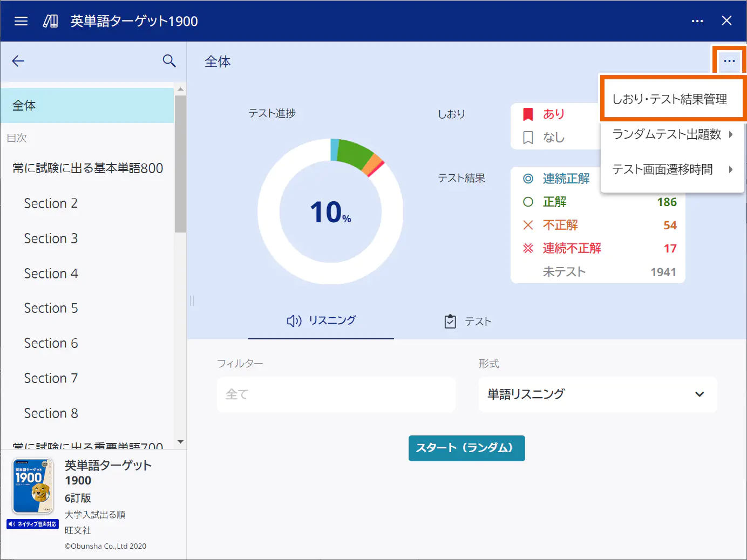This screenshot has width=747, height=560.
Task: Close the app with X icon
Action: pyautogui.click(x=726, y=21)
